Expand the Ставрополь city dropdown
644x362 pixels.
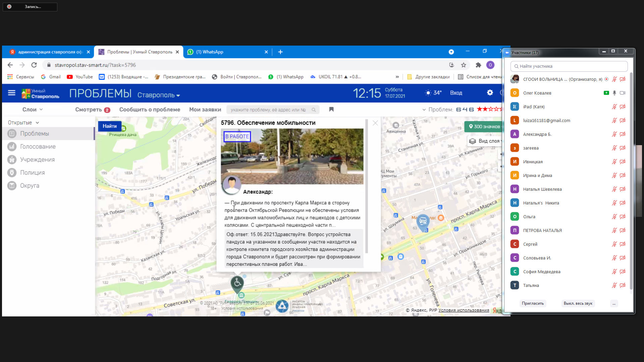(159, 95)
